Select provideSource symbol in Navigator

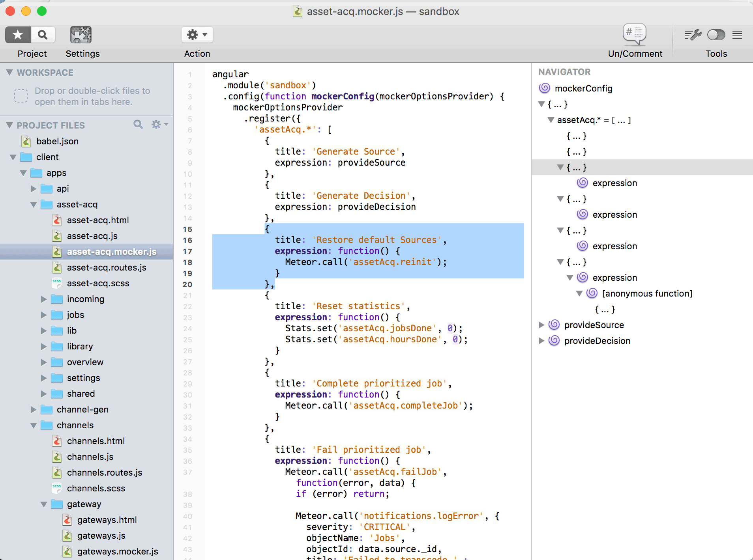click(x=594, y=325)
